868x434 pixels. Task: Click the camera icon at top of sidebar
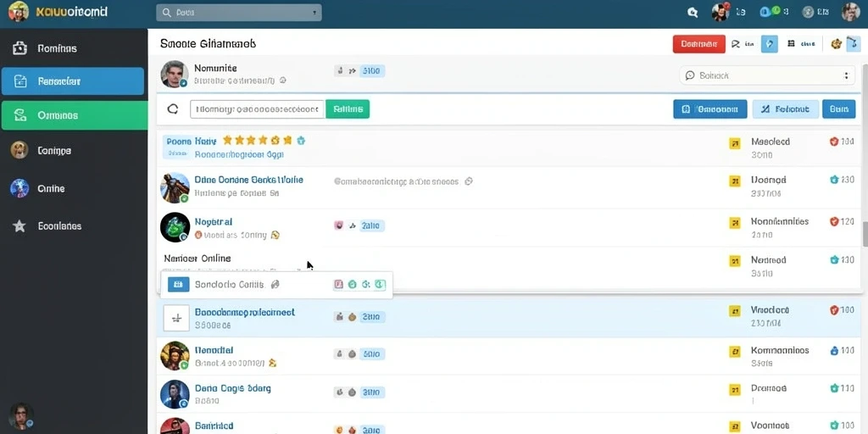(19, 48)
